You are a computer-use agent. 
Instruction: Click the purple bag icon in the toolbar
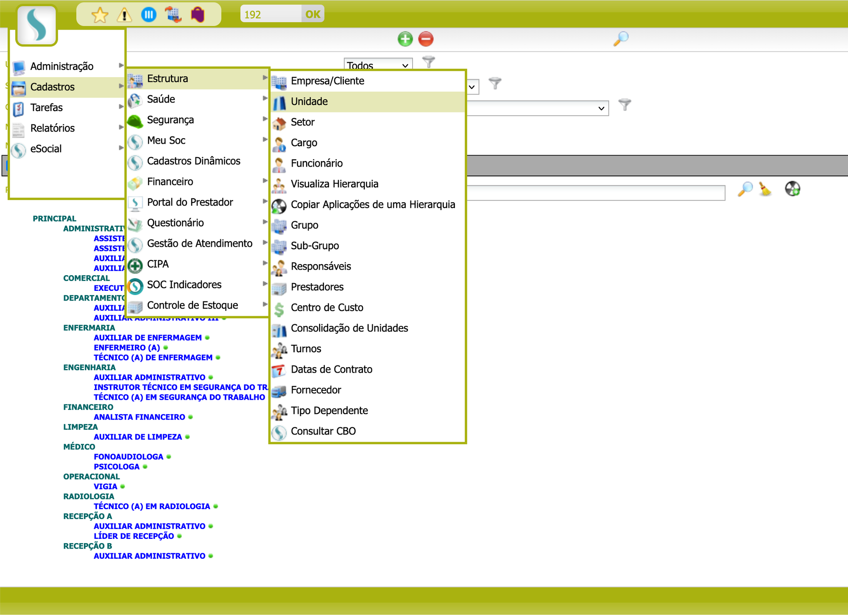click(x=198, y=15)
